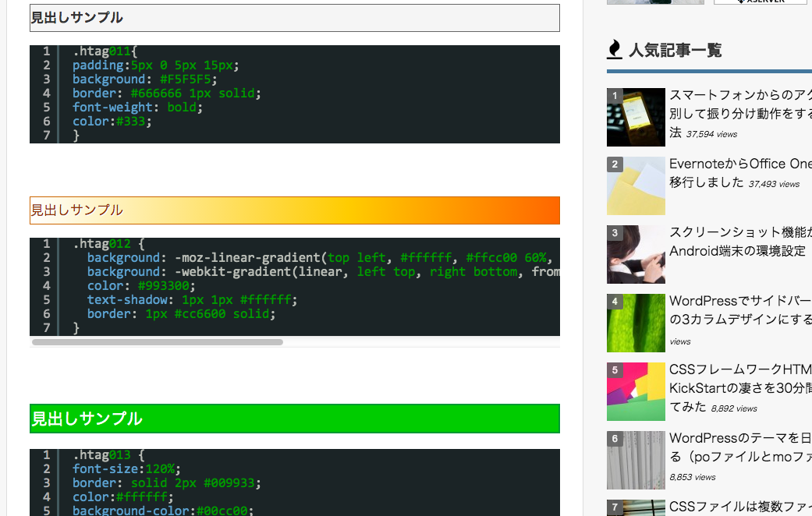Click the background-color:#00cc00 code line
This screenshot has height=516, width=812.
pyautogui.click(x=162, y=511)
